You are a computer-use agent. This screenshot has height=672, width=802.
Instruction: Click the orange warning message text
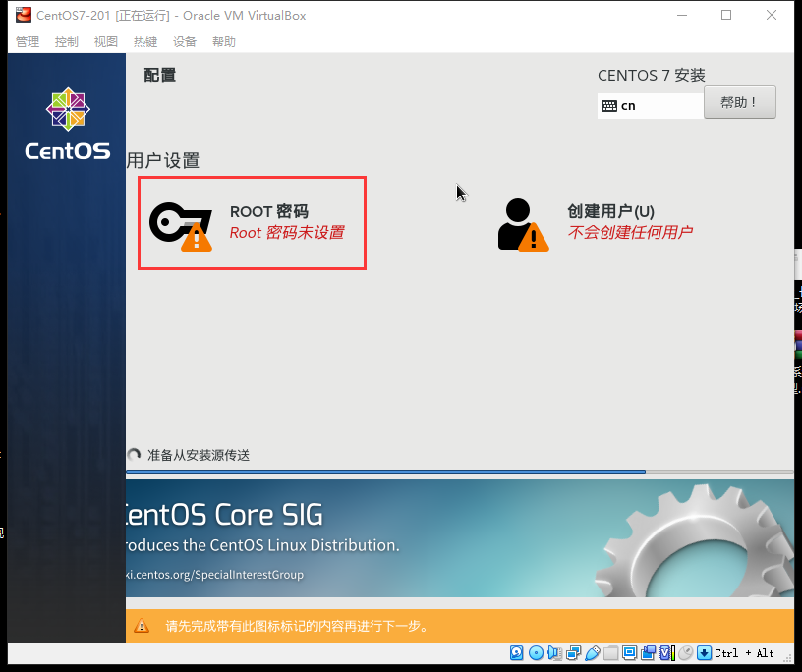pyautogui.click(x=297, y=626)
